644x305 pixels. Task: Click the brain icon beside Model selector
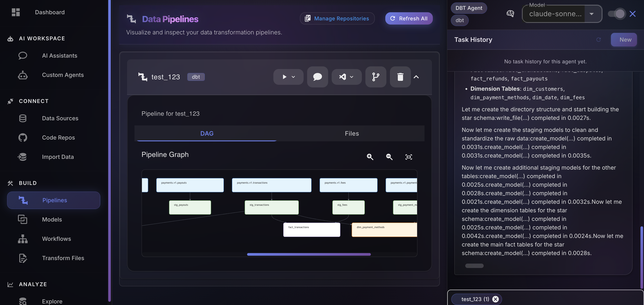[510, 14]
